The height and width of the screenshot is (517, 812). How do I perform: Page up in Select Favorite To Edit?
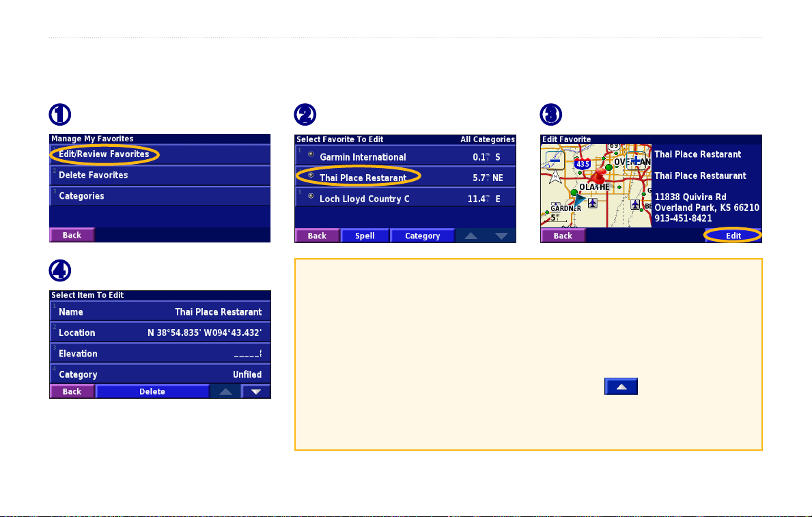coord(471,236)
